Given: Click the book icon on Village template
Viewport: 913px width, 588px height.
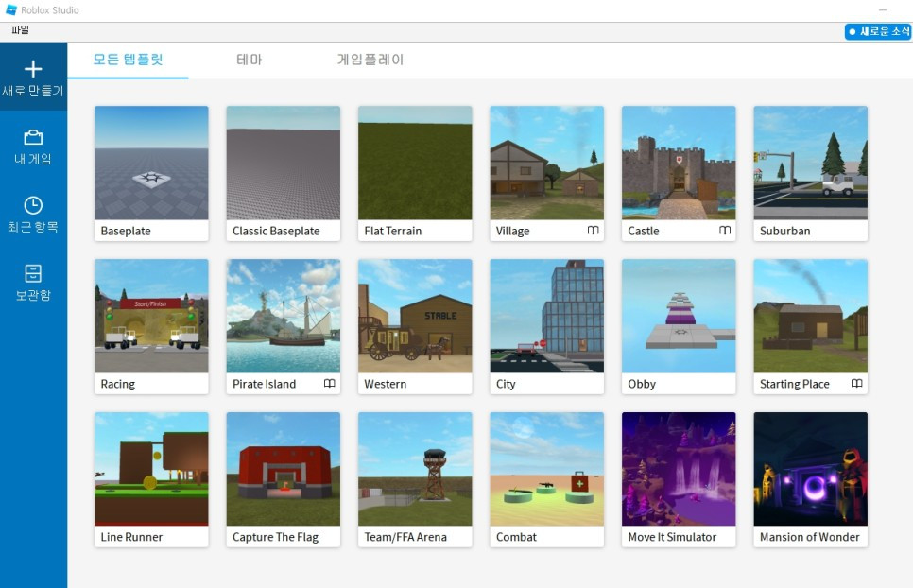Looking at the screenshot, I should click(593, 231).
